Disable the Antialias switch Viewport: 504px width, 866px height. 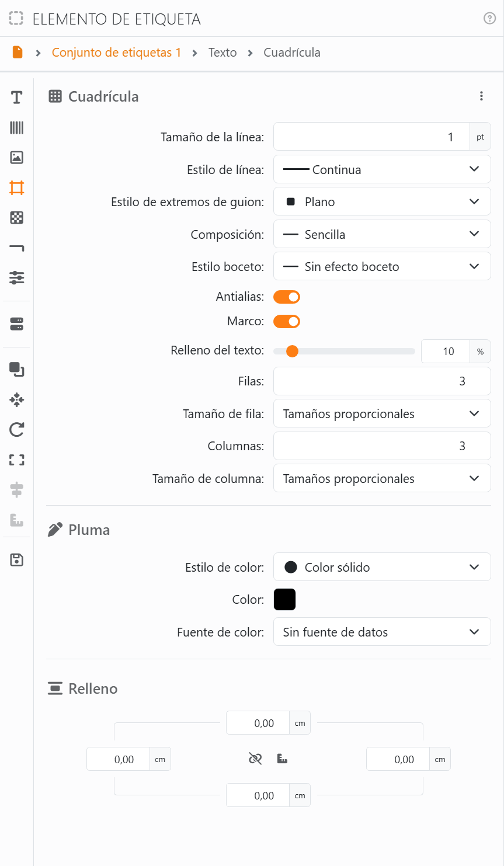(287, 297)
